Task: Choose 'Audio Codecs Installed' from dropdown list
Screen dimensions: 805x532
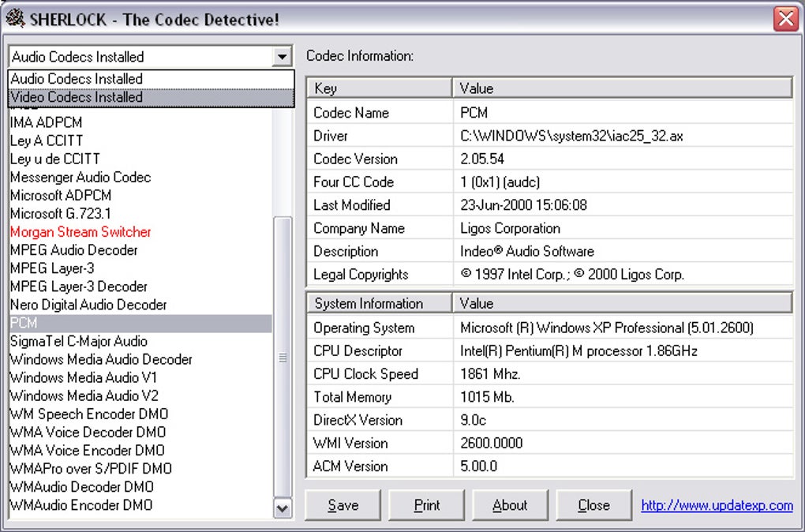Action: click(x=151, y=79)
